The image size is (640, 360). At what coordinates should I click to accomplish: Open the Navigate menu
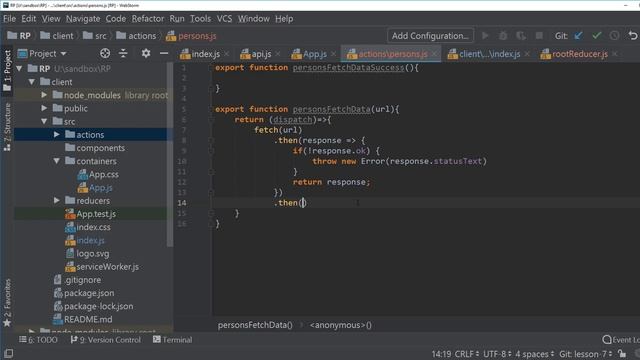(83, 19)
